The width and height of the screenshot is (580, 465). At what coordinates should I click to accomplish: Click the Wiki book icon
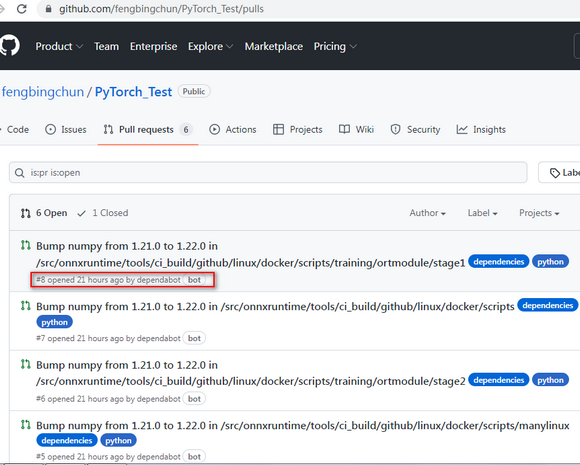344,129
